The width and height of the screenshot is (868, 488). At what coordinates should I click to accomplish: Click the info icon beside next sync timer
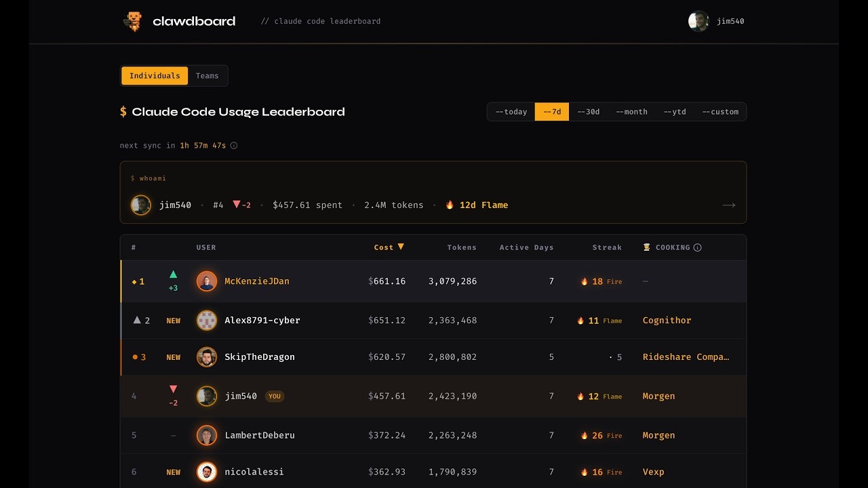(x=233, y=145)
